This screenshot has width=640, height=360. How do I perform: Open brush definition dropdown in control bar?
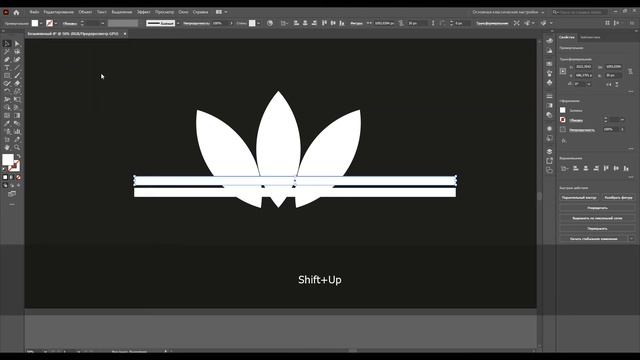click(x=178, y=23)
